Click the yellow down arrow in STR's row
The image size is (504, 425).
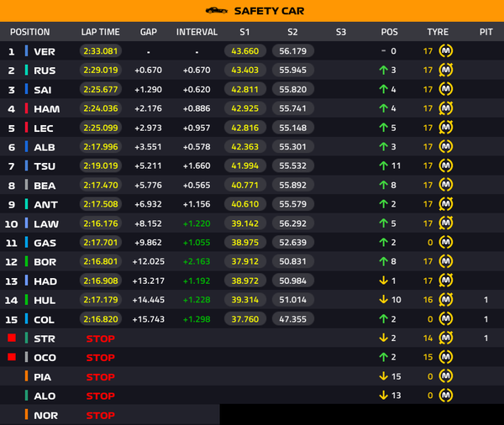(383, 338)
